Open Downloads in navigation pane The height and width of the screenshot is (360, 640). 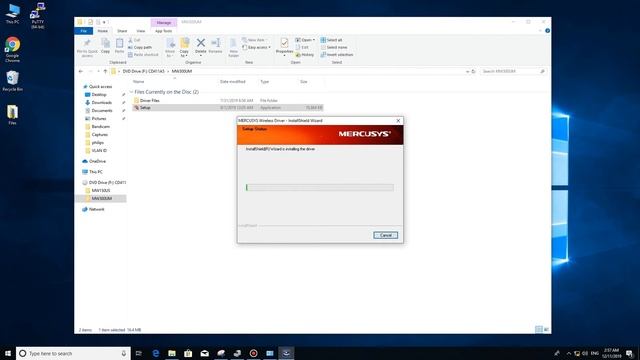click(102, 102)
